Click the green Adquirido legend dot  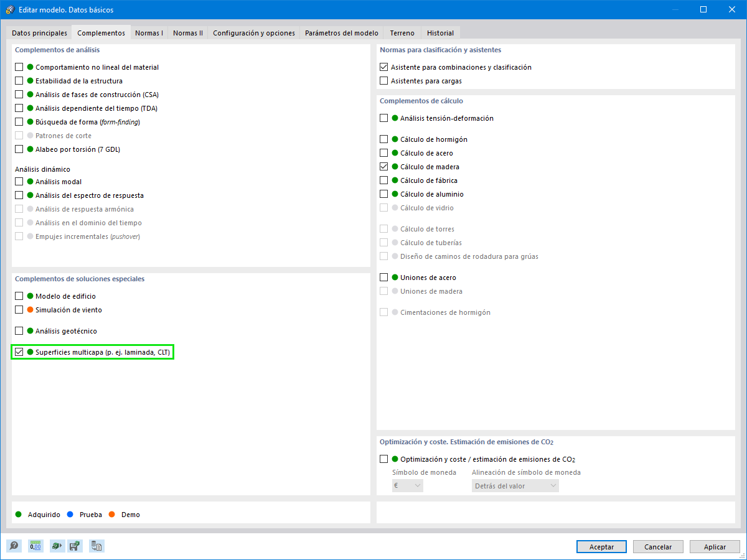(19, 515)
